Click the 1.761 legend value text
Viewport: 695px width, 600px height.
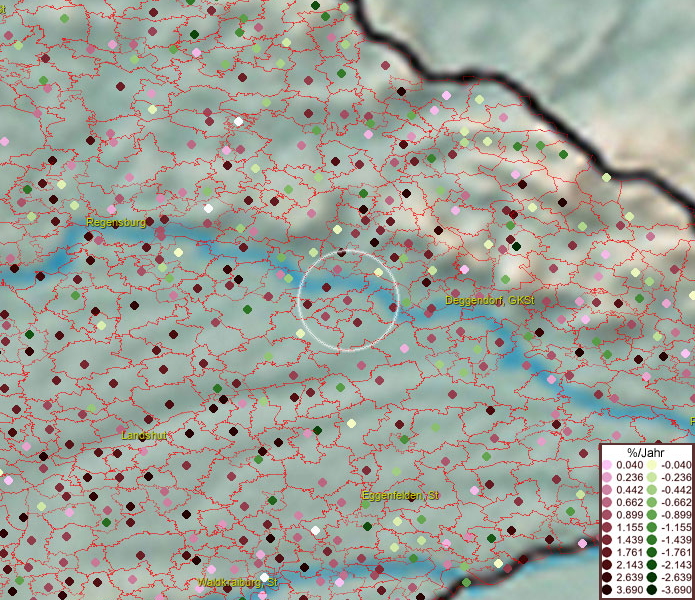coord(630,552)
